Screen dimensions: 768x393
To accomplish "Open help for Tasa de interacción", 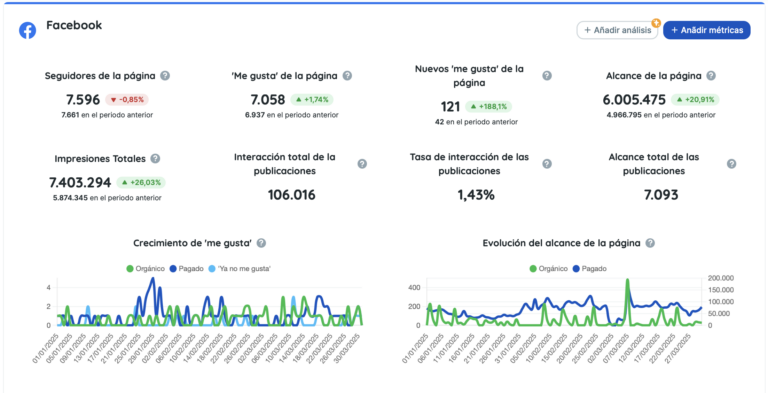I will tap(547, 164).
